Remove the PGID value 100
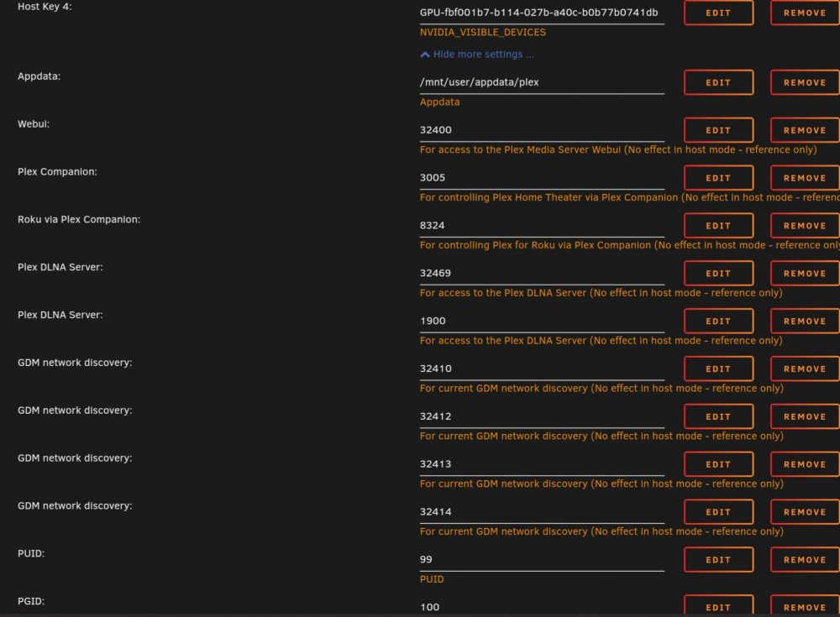The width and height of the screenshot is (840, 617). pyautogui.click(x=805, y=606)
